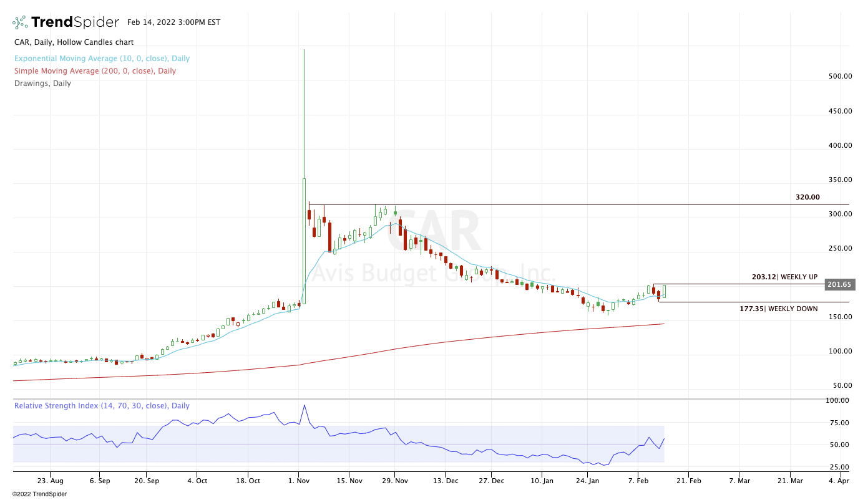The width and height of the screenshot is (868, 500).
Task: Click the 15. Nov date label
Action: 350,481
